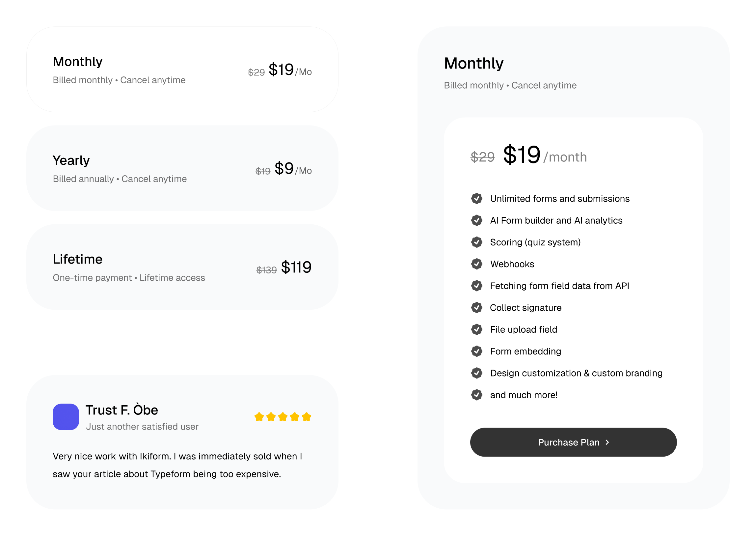756x536 pixels.
Task: Click check badge beside Unlimited forms and submissions
Action: (x=476, y=198)
